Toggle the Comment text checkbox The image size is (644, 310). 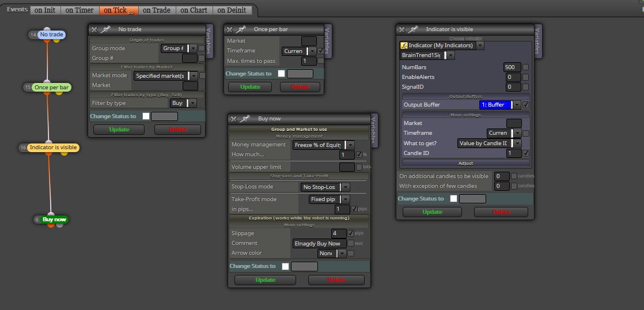coord(351,243)
